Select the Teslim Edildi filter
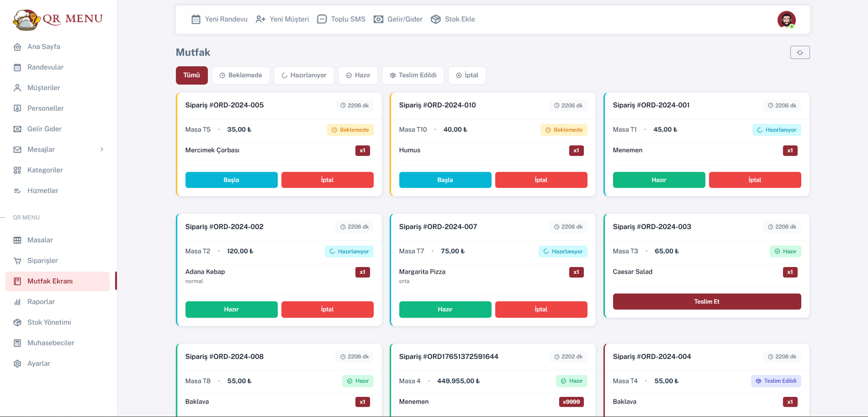 point(413,75)
